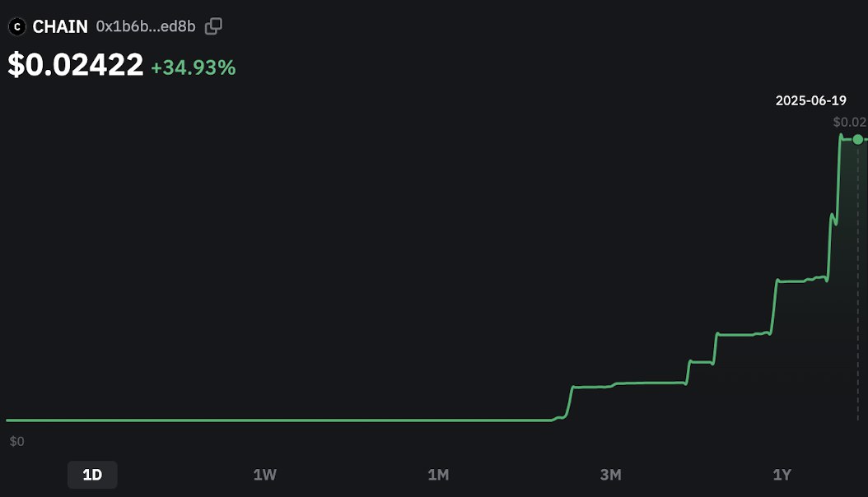Switch chart to 1M range
Image resolution: width=868 pixels, height=497 pixels.
438,474
